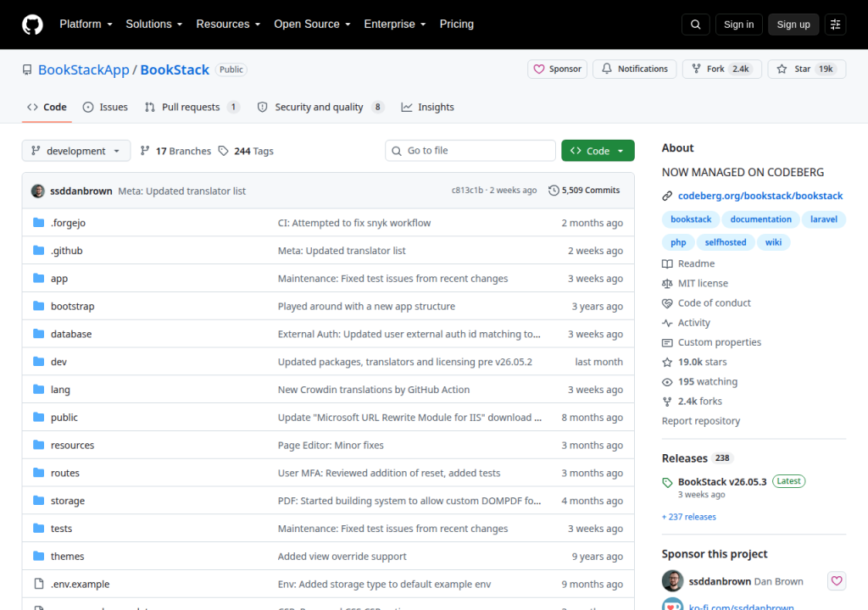
Task: Click the documentation topic tag
Action: [x=760, y=219]
